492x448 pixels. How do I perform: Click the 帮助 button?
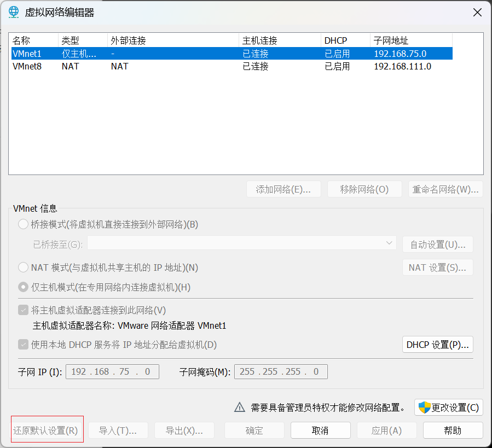[453, 430]
